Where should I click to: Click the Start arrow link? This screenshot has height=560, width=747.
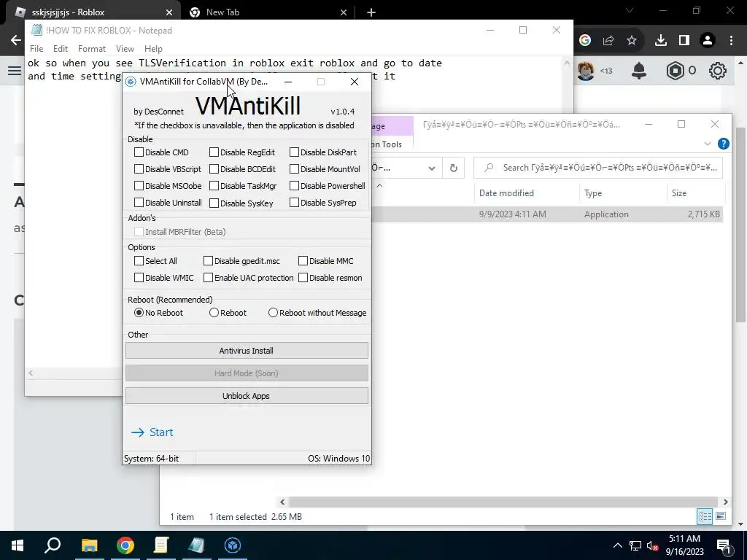click(152, 432)
